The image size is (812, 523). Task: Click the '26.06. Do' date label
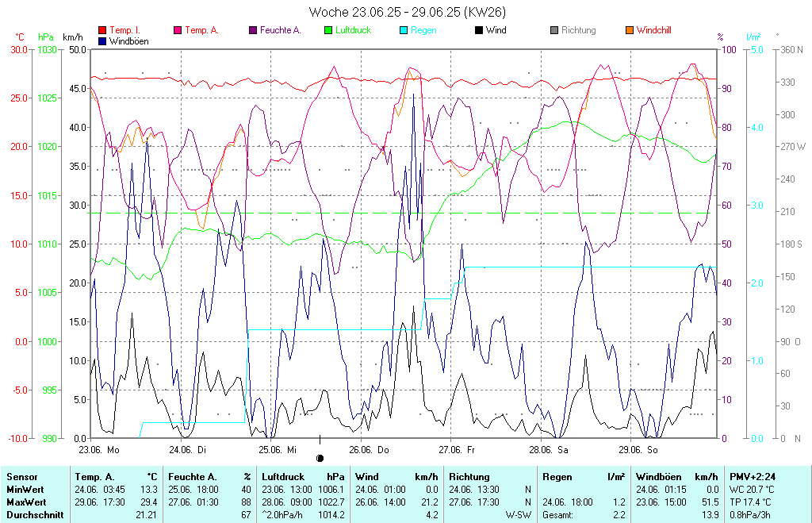[369, 450]
